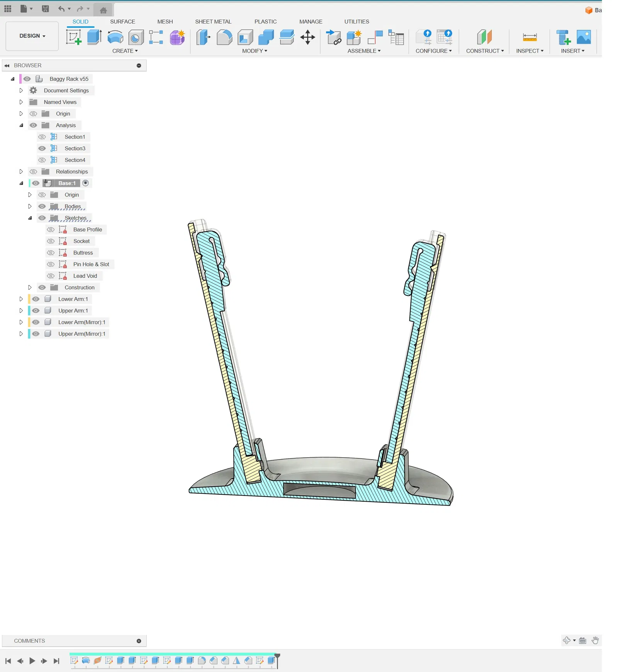
Task: Toggle the Base:1 activate radio button
Action: point(86,183)
